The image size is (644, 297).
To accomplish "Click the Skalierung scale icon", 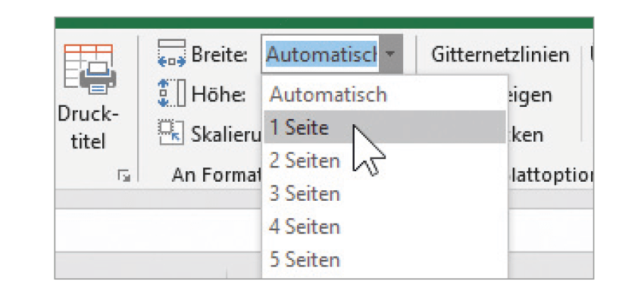I will point(171,133).
